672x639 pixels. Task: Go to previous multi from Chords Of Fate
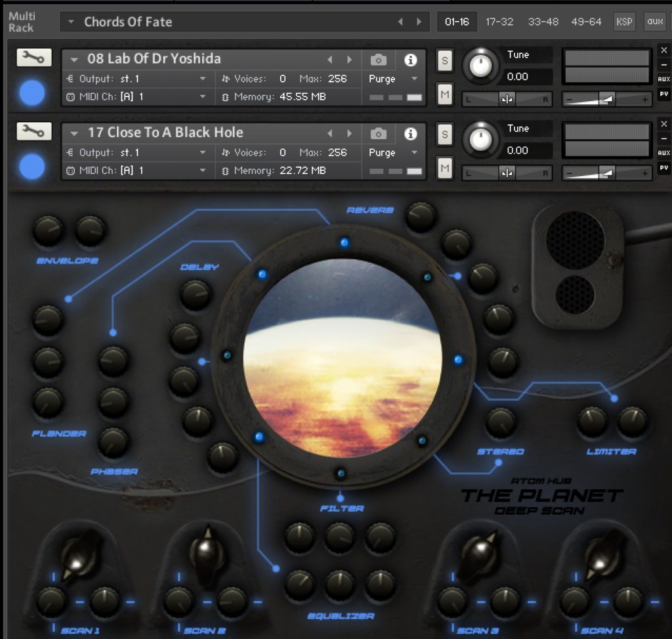400,22
